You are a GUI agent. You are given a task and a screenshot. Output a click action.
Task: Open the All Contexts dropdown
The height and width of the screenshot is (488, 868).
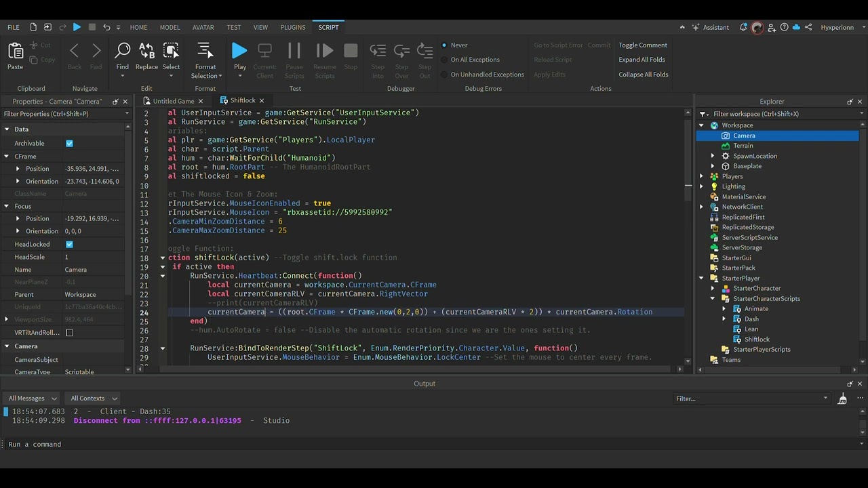click(x=94, y=399)
